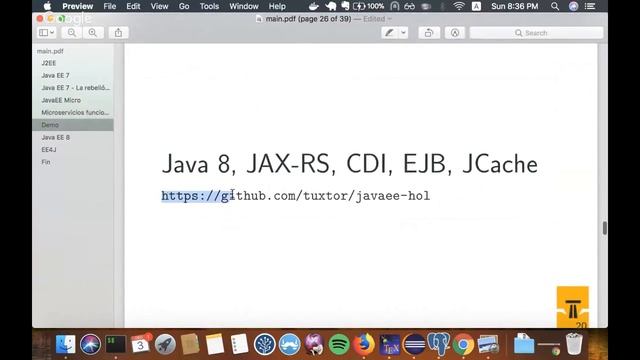The width and height of the screenshot is (640, 360).
Task: Select the Java EE 7 outline entry
Action: coord(55,75)
